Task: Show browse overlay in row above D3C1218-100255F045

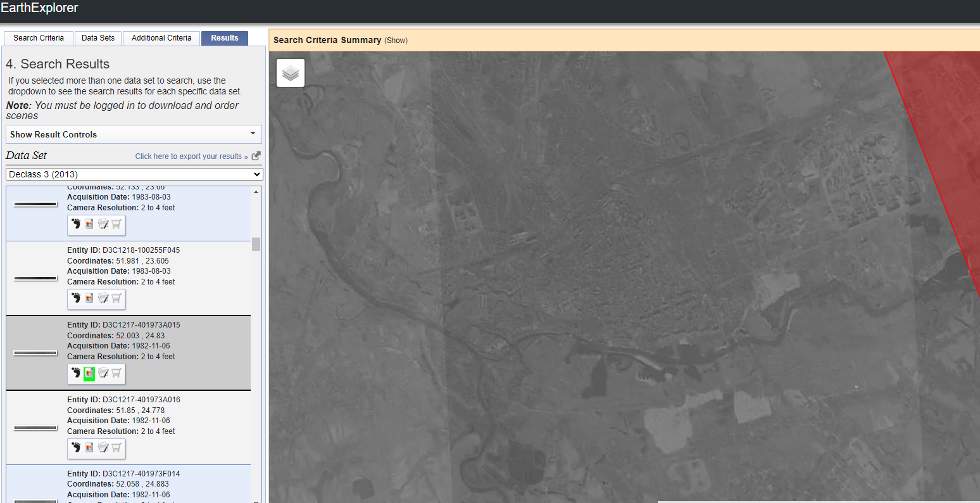Action: coord(89,224)
